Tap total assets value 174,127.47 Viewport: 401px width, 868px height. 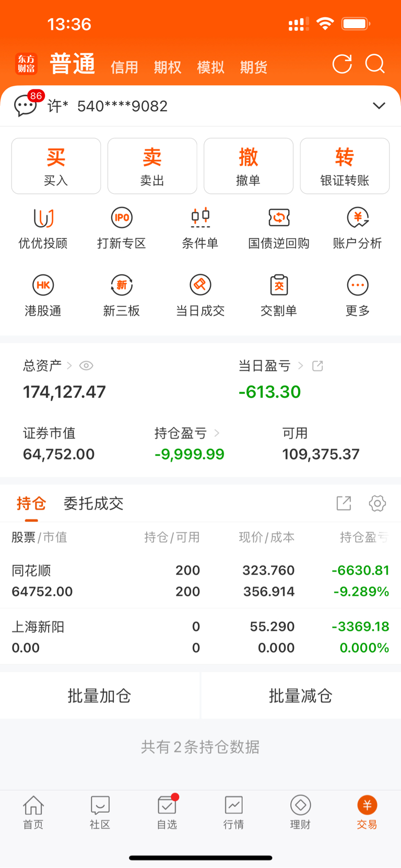click(x=64, y=392)
